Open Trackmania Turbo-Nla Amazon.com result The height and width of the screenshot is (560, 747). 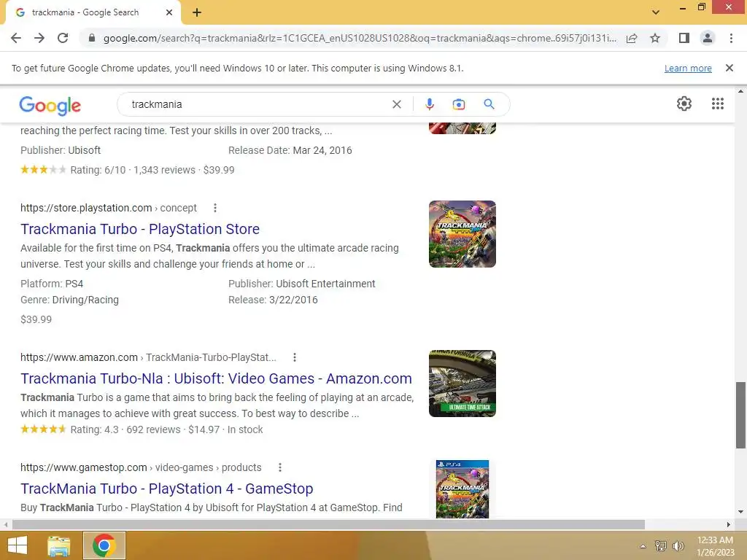click(x=216, y=378)
